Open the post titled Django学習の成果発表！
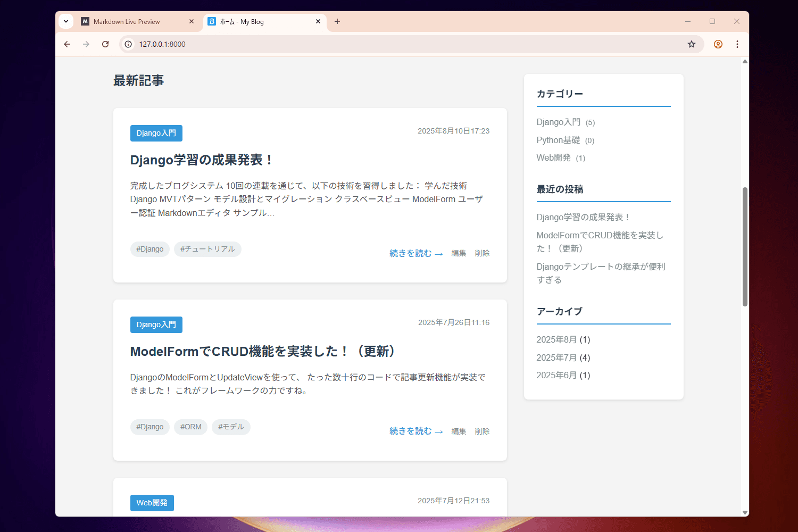798x532 pixels. (203, 160)
